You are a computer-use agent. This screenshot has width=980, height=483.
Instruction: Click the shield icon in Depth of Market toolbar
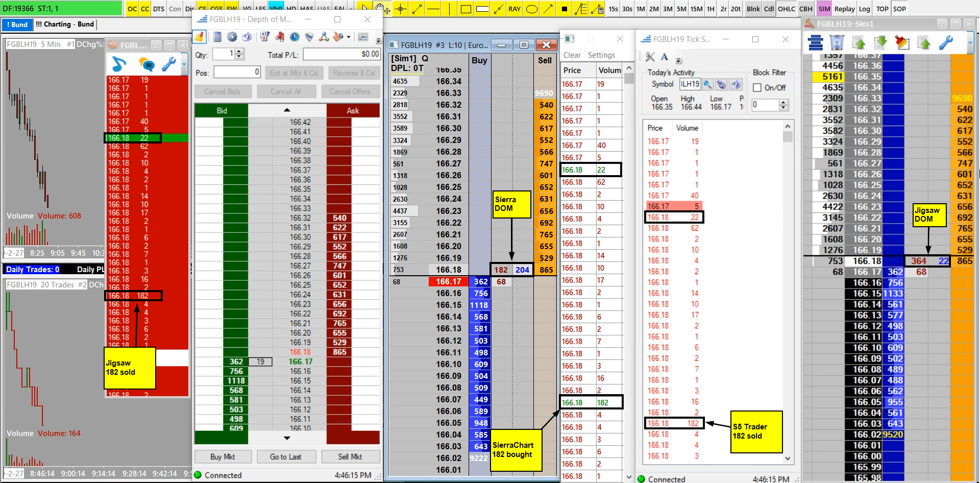[309, 37]
